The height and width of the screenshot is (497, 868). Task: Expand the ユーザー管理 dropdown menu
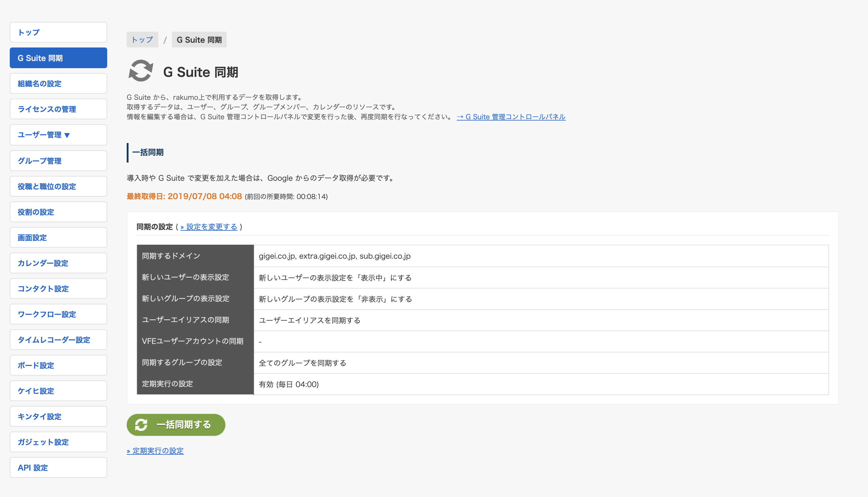[x=58, y=135]
